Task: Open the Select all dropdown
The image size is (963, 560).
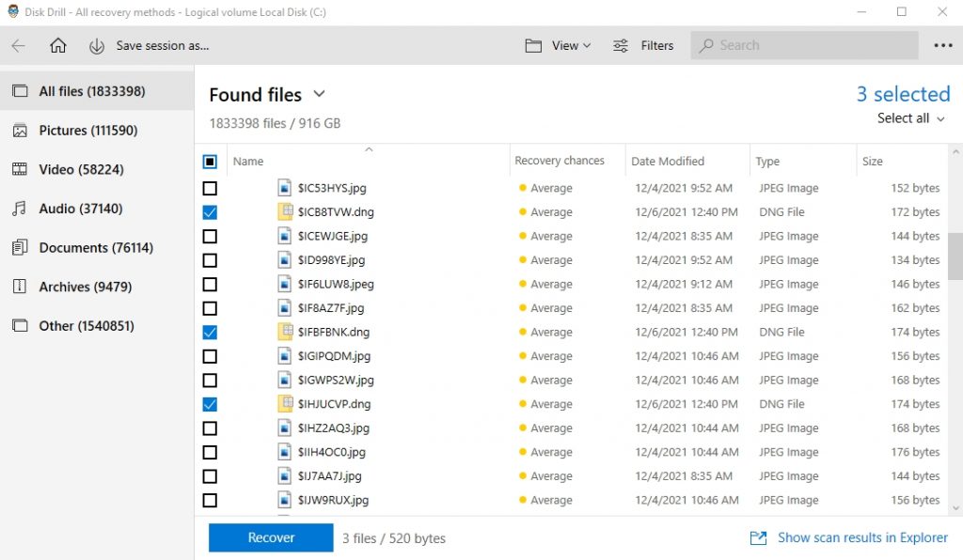Action: pyautogui.click(x=906, y=118)
